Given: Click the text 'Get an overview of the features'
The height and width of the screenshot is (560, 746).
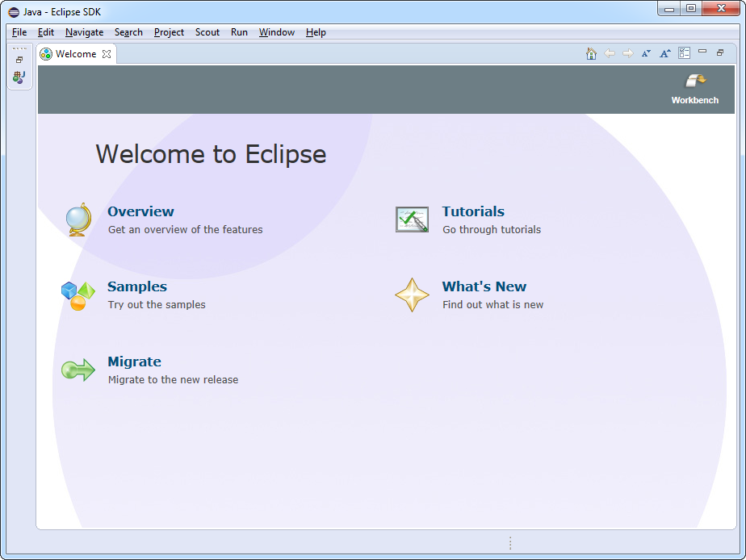Looking at the screenshot, I should (x=186, y=230).
